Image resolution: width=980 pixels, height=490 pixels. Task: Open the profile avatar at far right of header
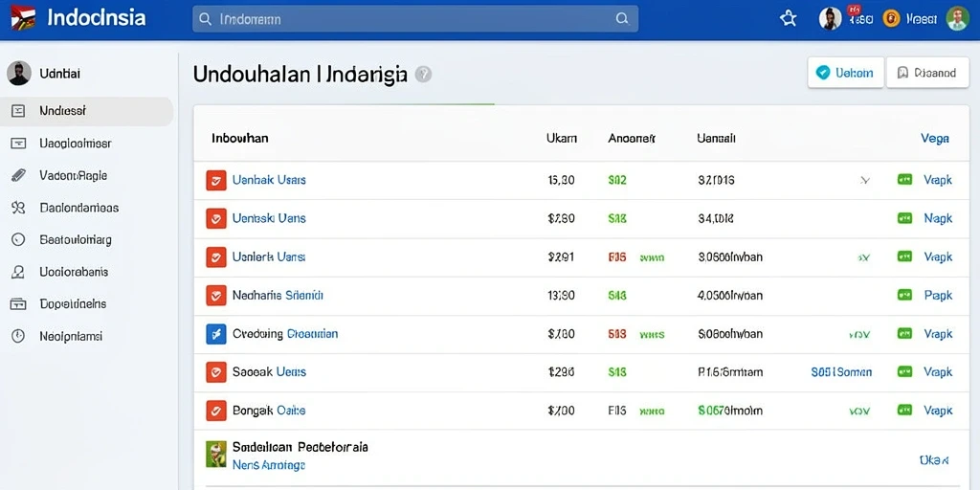tap(957, 19)
